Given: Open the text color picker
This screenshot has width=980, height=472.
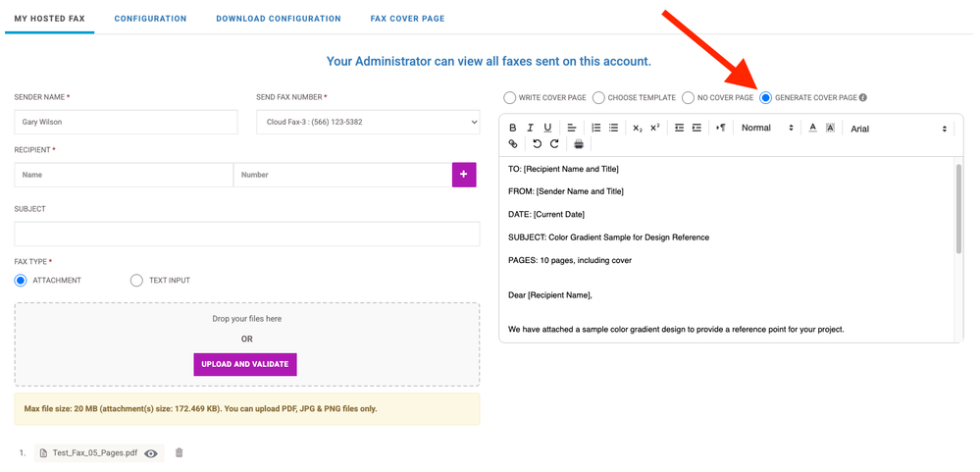Looking at the screenshot, I should tap(812, 128).
